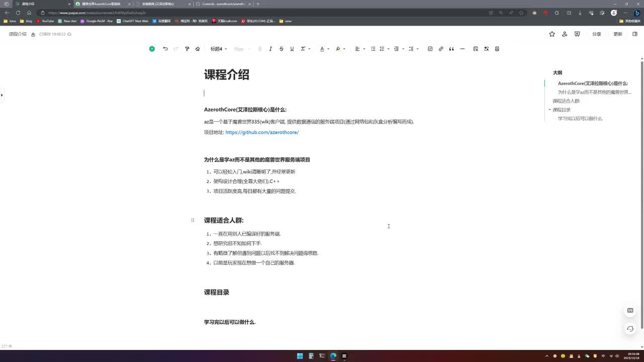
Task: Apply the font color A
Action: coord(322,49)
